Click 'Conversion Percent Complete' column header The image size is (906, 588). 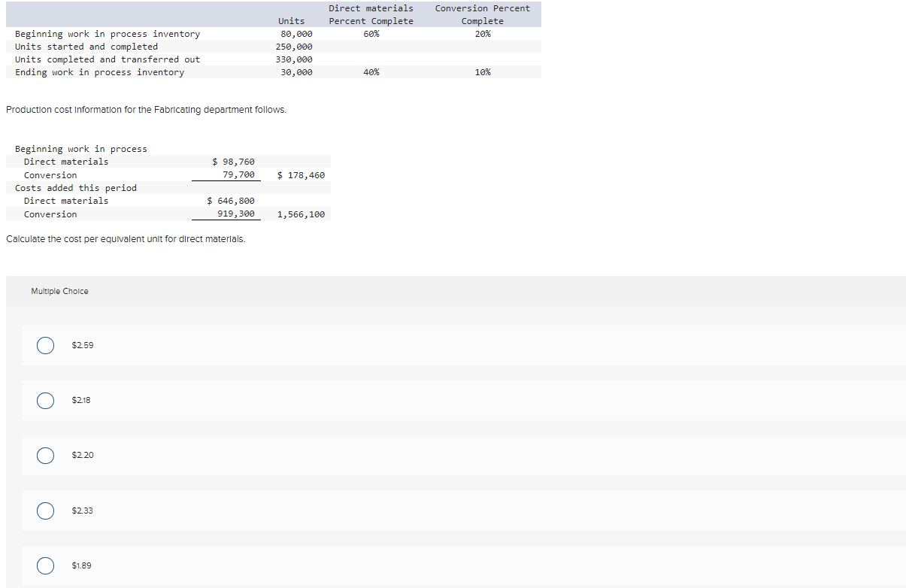pos(483,14)
